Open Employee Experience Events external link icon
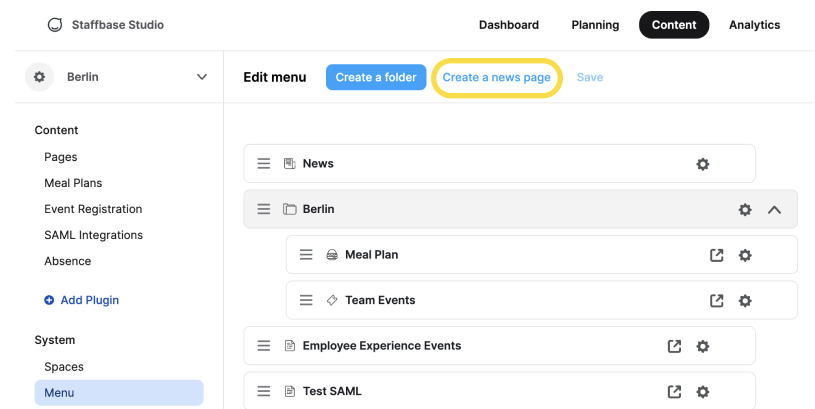 pyautogui.click(x=675, y=346)
